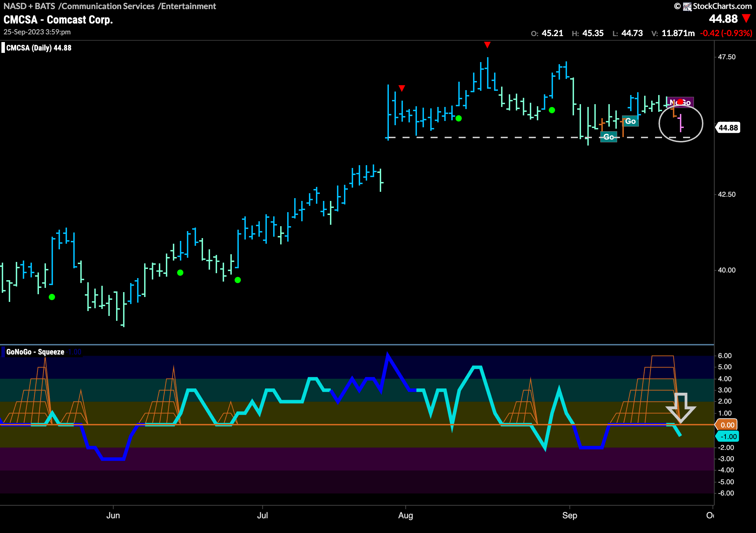Click the 47.50 price axis label

727,57
